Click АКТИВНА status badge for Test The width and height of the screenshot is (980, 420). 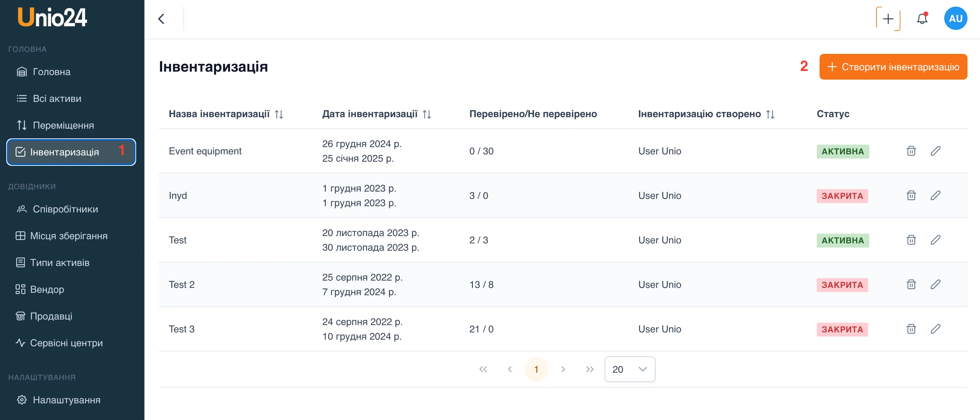[x=842, y=240]
